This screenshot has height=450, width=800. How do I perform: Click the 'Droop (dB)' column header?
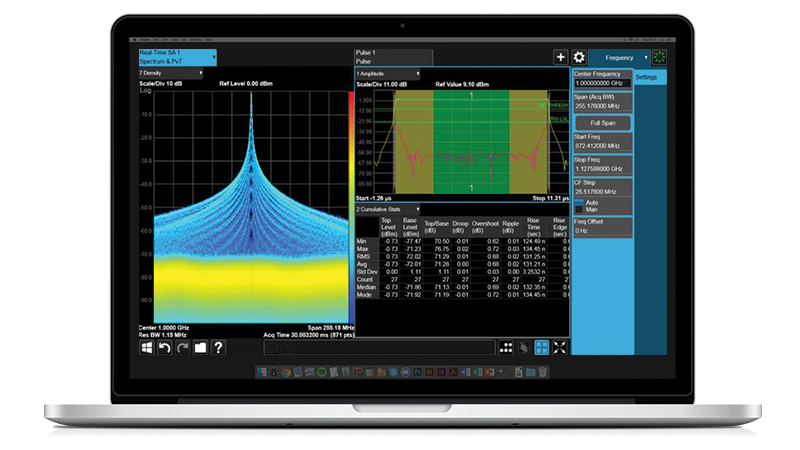point(460,227)
